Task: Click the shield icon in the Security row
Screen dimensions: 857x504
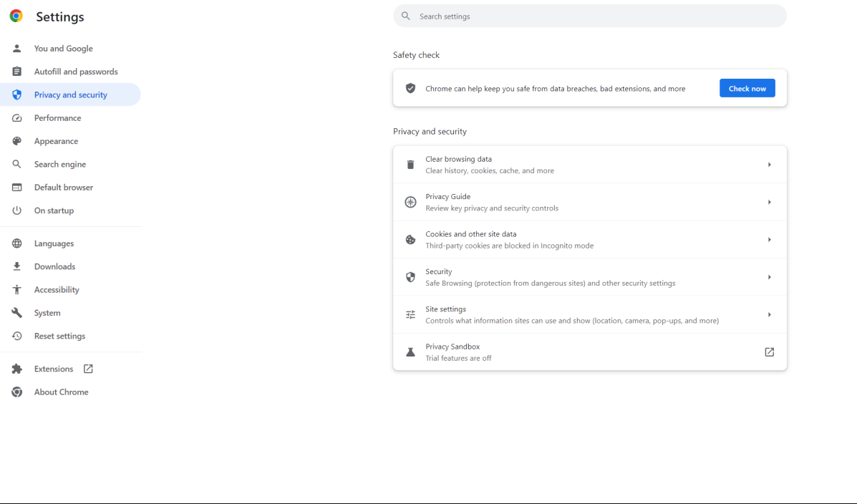Action: [410, 277]
